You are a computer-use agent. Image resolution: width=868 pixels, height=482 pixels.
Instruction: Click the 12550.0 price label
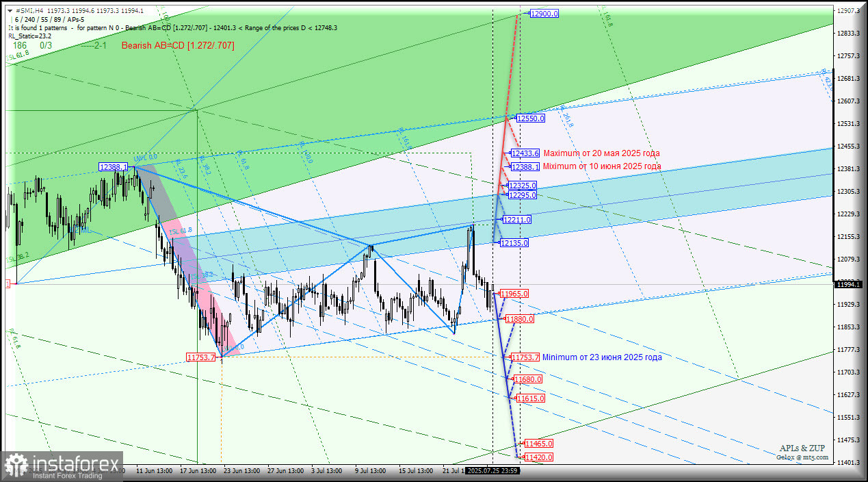coord(531,118)
